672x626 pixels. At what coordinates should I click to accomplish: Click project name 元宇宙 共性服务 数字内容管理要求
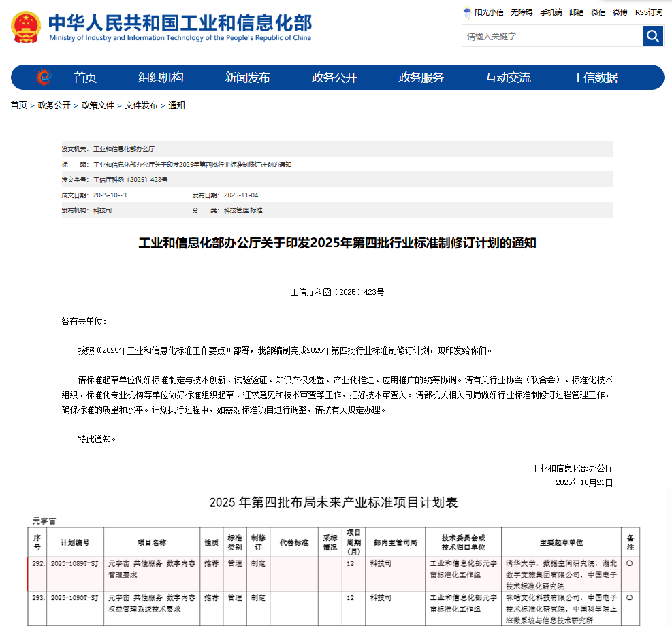tap(152, 569)
